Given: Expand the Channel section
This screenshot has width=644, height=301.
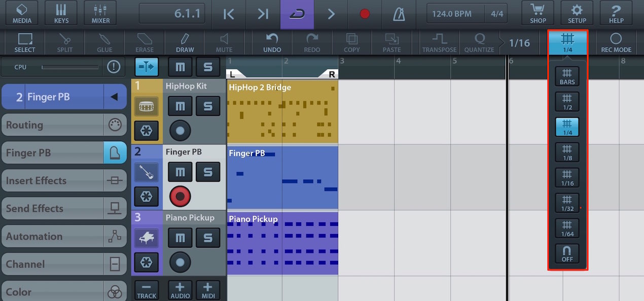Looking at the screenshot, I should (64, 264).
